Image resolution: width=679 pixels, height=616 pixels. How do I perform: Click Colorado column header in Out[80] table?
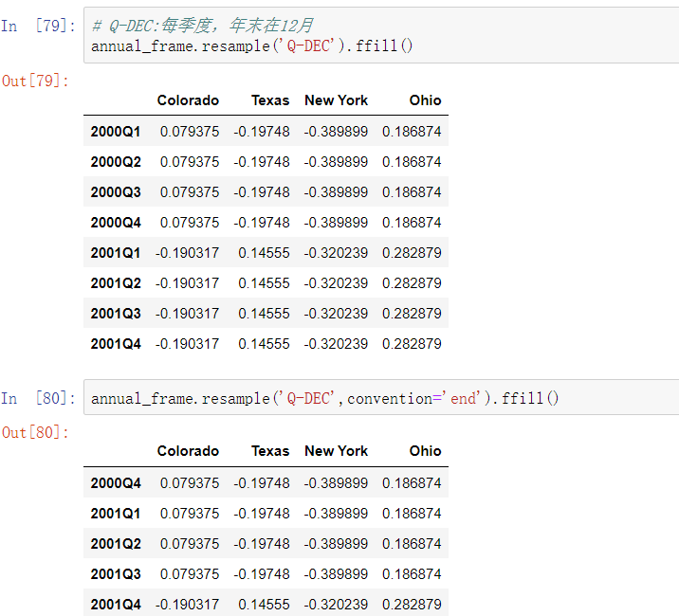(188, 451)
